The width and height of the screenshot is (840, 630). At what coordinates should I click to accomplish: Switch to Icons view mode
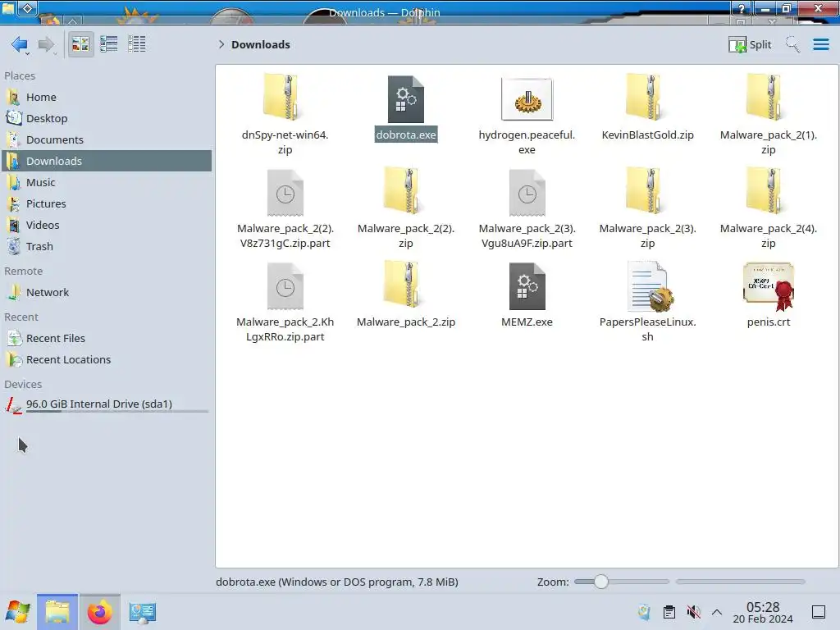(80, 44)
